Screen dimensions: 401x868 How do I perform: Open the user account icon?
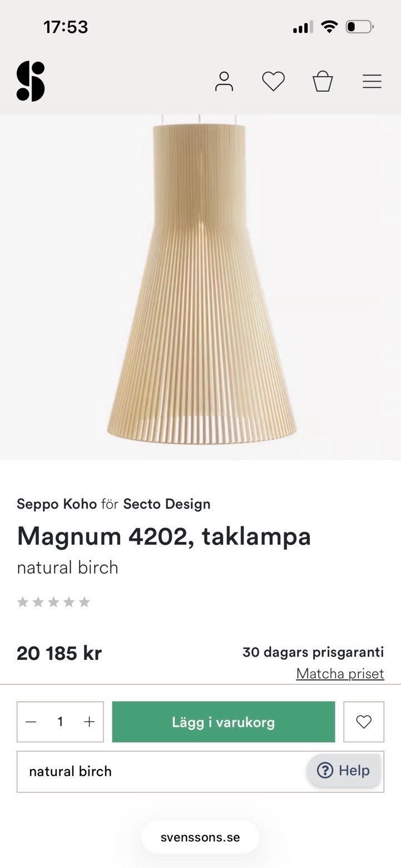224,81
